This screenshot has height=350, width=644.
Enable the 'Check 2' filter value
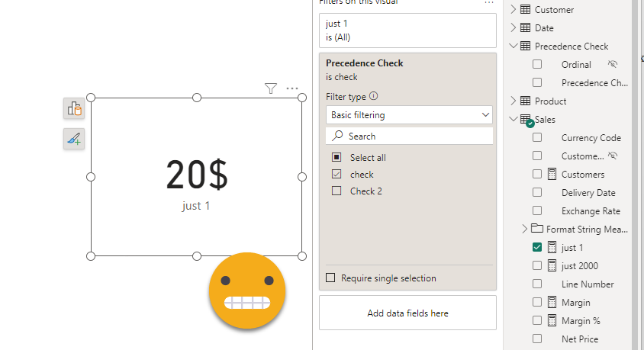336,191
